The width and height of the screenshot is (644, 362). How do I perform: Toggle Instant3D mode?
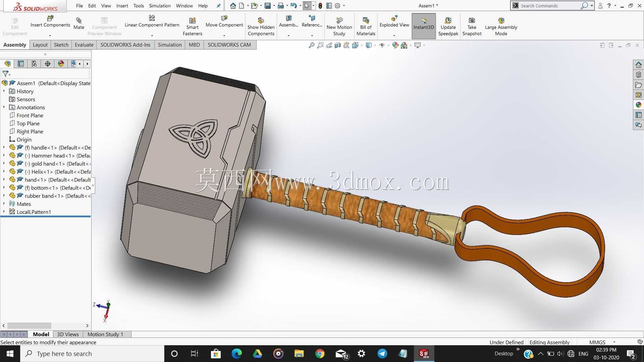point(424,26)
